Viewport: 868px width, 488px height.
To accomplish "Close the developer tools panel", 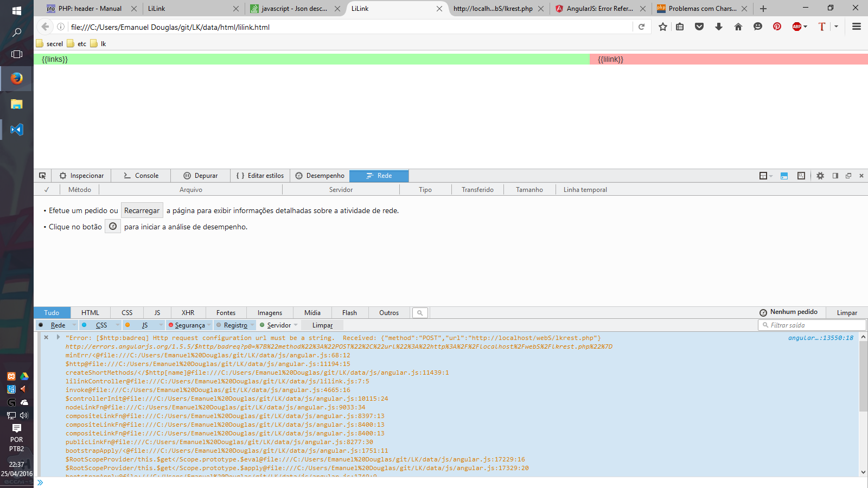I will pyautogui.click(x=861, y=176).
